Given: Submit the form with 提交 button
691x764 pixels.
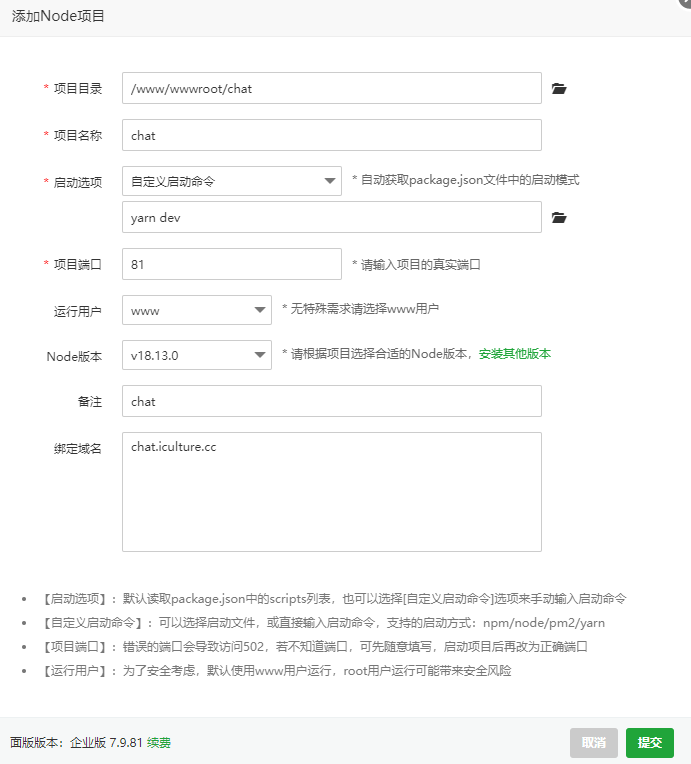Looking at the screenshot, I should pyautogui.click(x=650, y=743).
